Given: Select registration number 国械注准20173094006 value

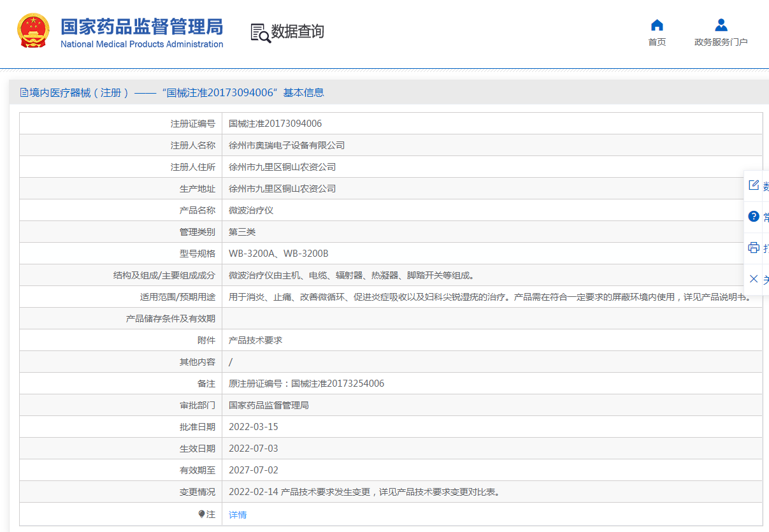Looking at the screenshot, I should (275, 124).
